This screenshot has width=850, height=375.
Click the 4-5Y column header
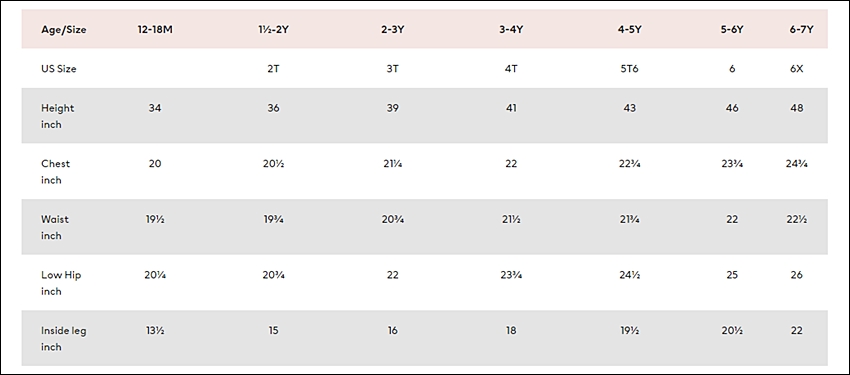point(629,30)
